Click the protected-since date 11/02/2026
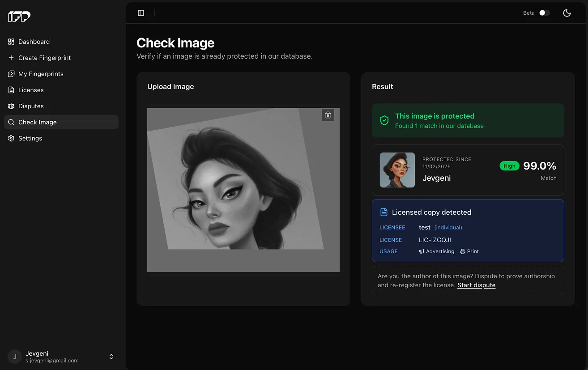The width and height of the screenshot is (588, 370). click(x=436, y=166)
